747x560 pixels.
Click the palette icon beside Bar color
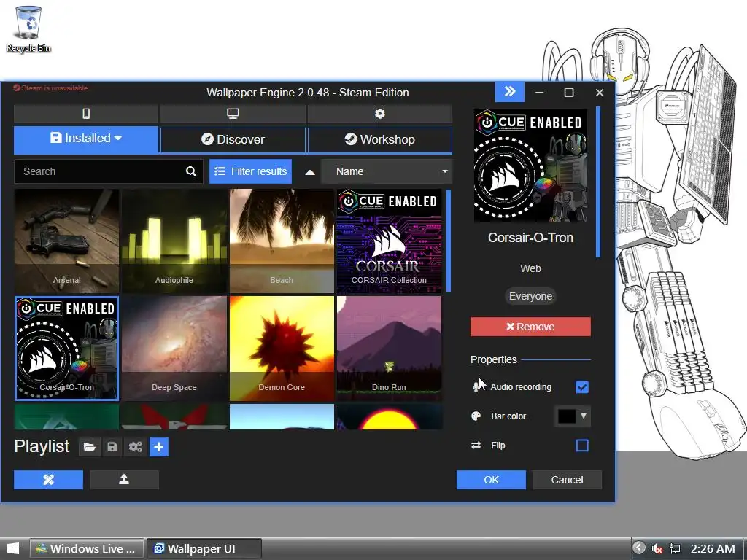click(476, 416)
